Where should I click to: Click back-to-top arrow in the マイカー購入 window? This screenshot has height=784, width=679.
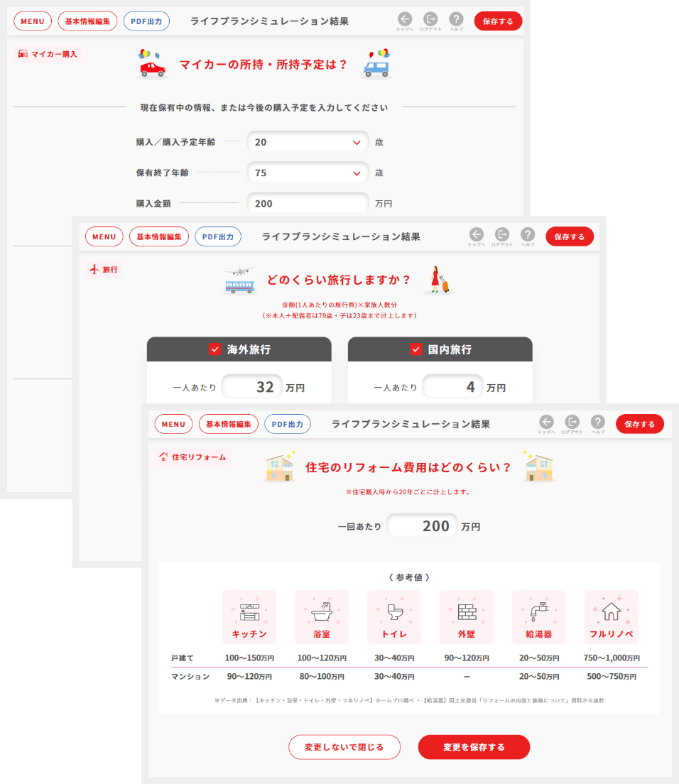click(x=405, y=19)
